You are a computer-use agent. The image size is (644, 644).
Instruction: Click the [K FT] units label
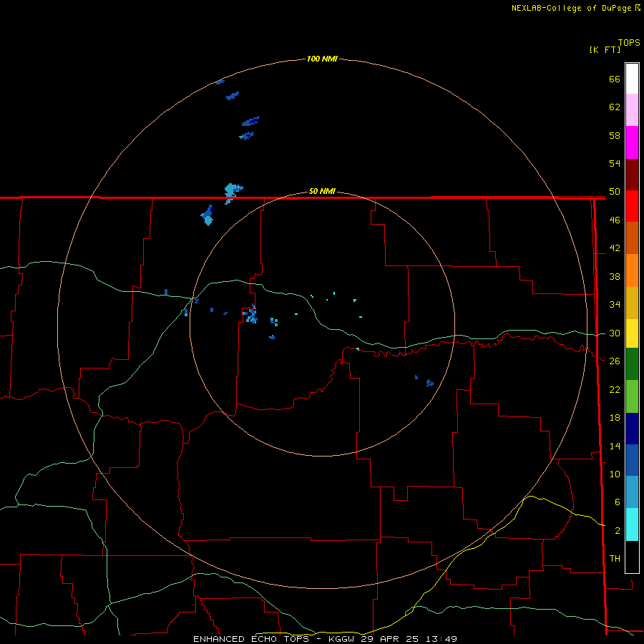(605, 49)
